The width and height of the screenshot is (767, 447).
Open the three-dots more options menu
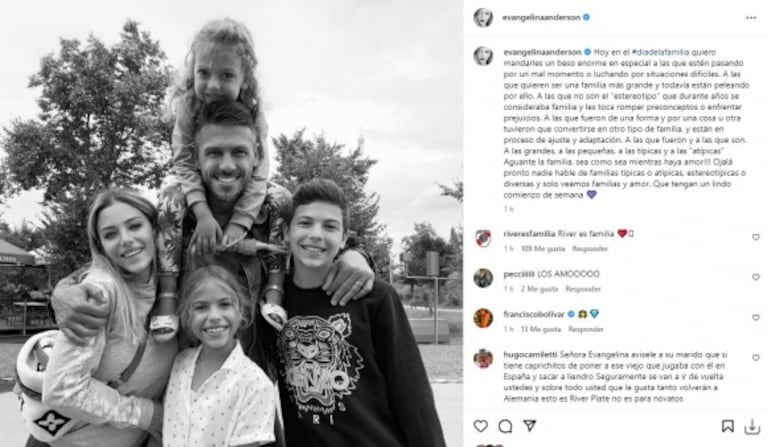coord(751,18)
